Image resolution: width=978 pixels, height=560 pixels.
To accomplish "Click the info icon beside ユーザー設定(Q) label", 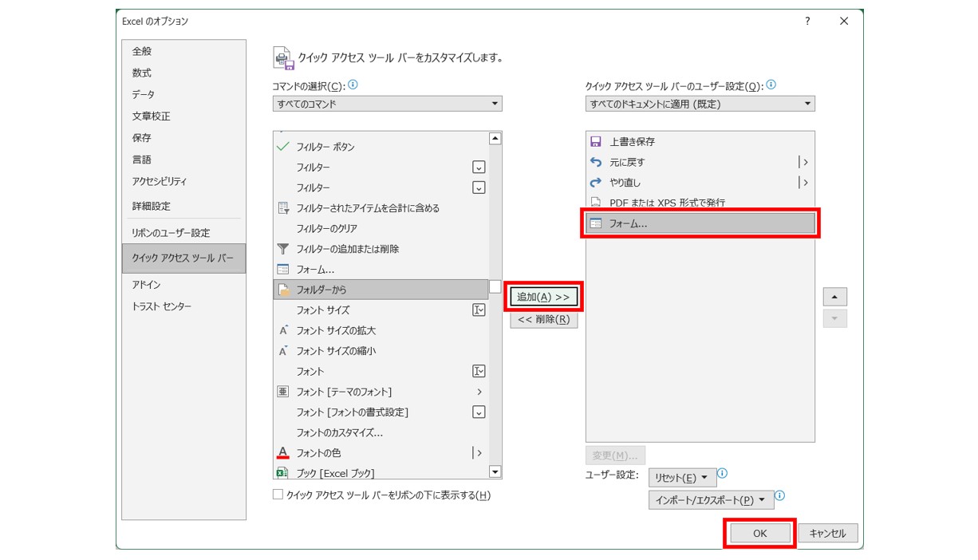I will [x=771, y=85].
